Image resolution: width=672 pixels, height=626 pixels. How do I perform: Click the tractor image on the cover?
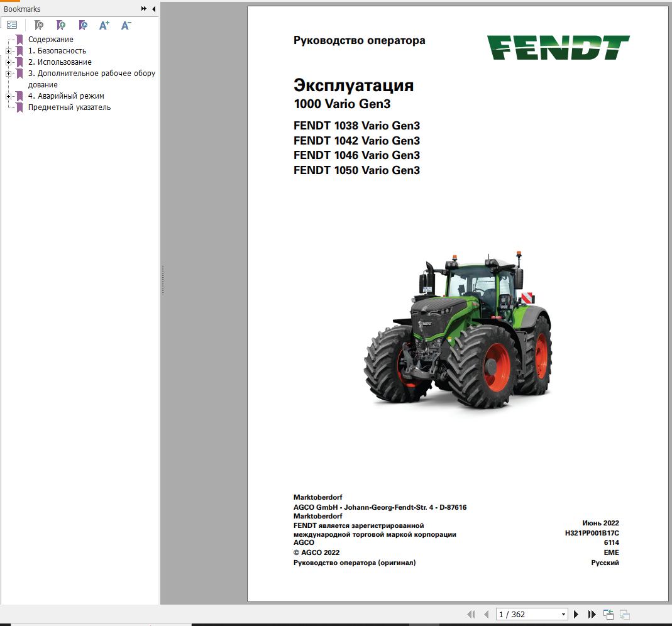pos(458,329)
